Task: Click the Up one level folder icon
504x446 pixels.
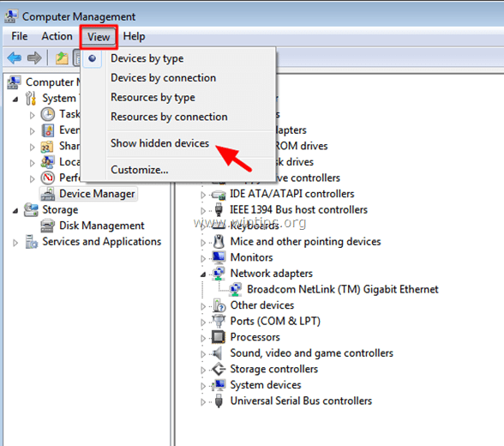Action: 62,58
